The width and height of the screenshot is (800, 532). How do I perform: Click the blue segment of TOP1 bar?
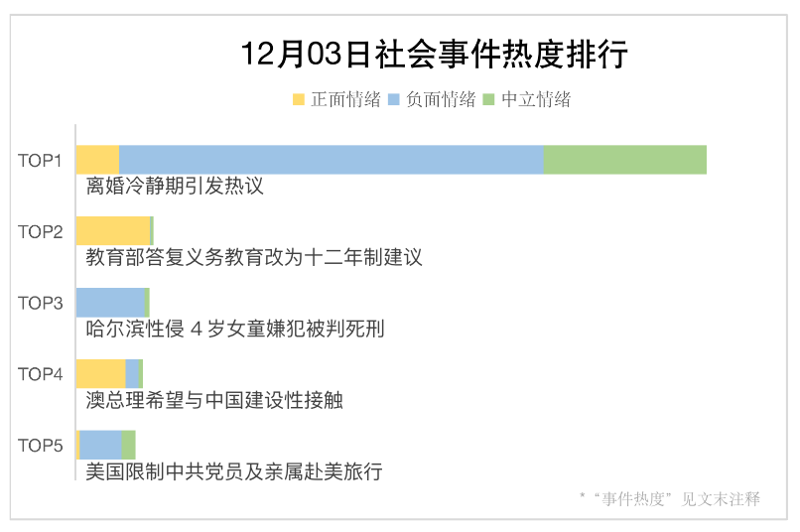tap(332, 160)
